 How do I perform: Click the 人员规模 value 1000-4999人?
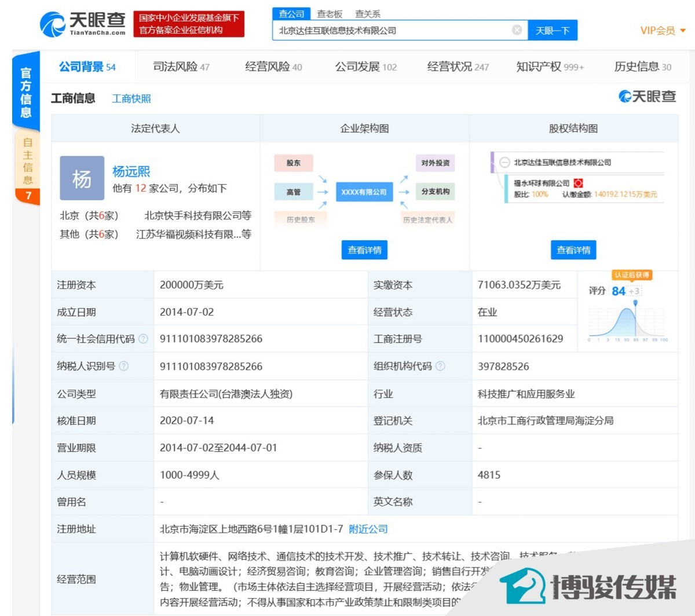click(189, 475)
